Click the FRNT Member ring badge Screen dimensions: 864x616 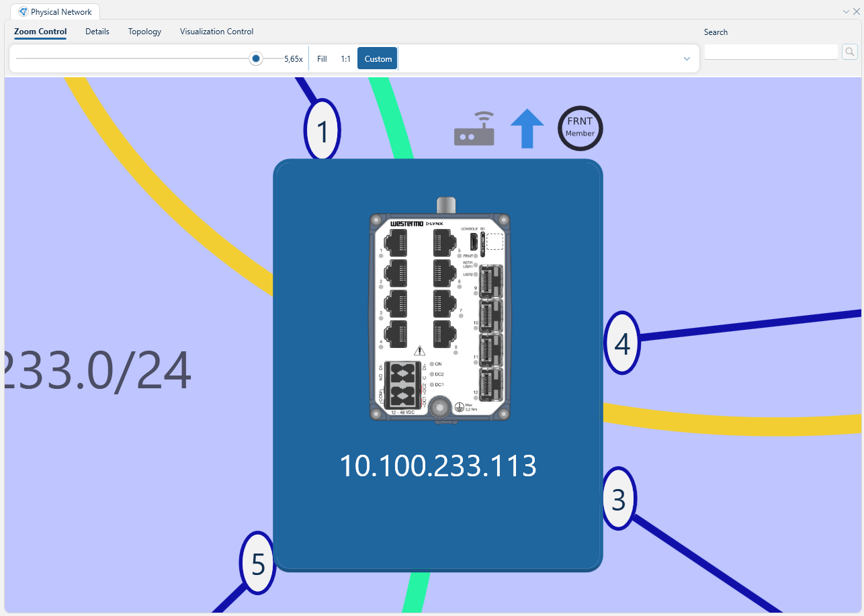pyautogui.click(x=580, y=128)
